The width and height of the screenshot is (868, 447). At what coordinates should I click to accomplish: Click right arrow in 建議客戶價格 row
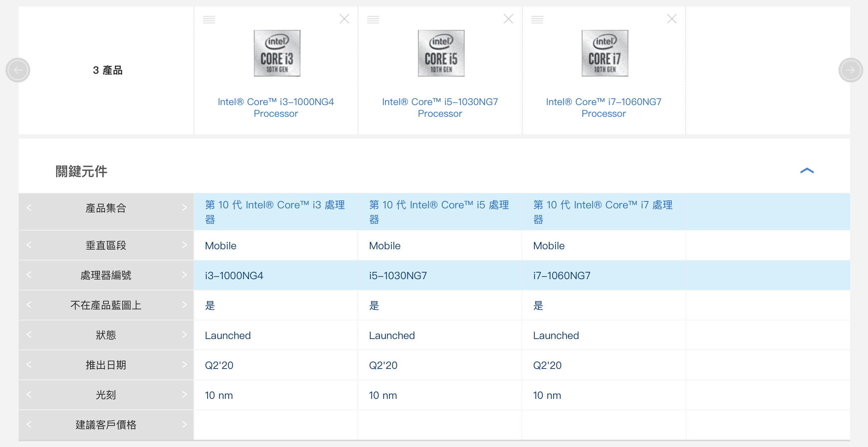184,424
